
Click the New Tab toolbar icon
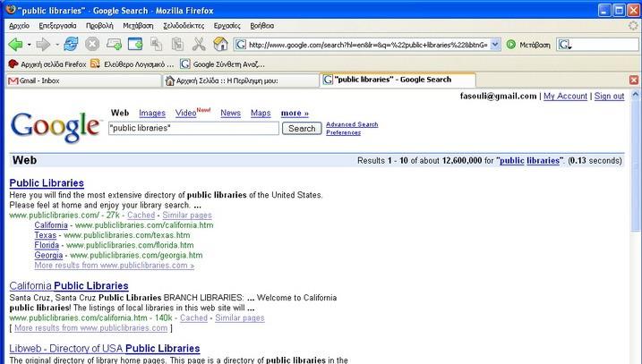click(114, 44)
